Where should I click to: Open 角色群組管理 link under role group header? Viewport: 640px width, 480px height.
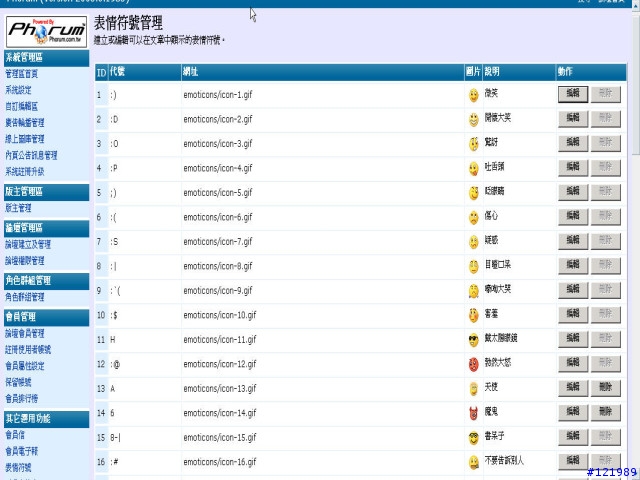[x=25, y=297]
